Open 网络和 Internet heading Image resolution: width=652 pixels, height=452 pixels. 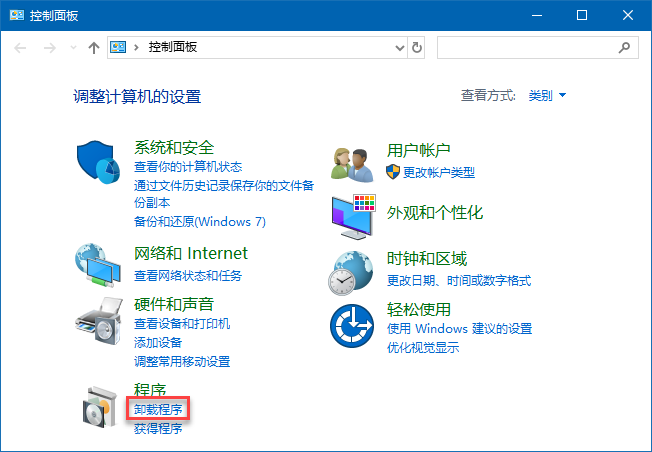point(191,253)
